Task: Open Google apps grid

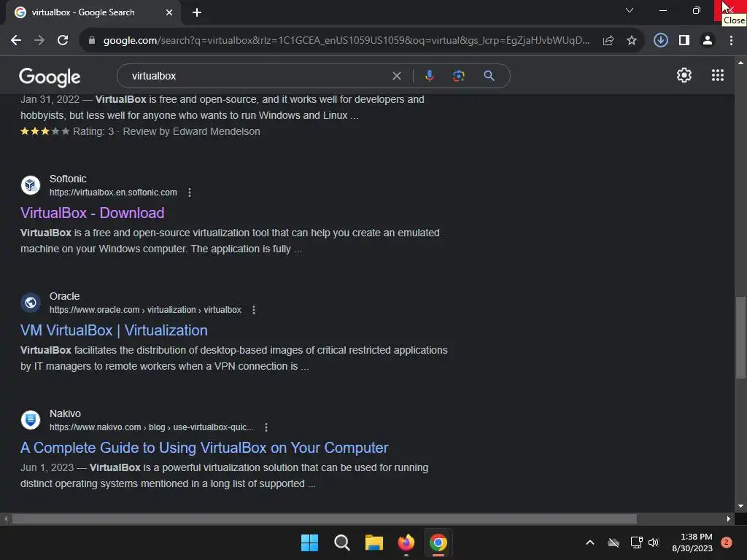Action: click(718, 75)
